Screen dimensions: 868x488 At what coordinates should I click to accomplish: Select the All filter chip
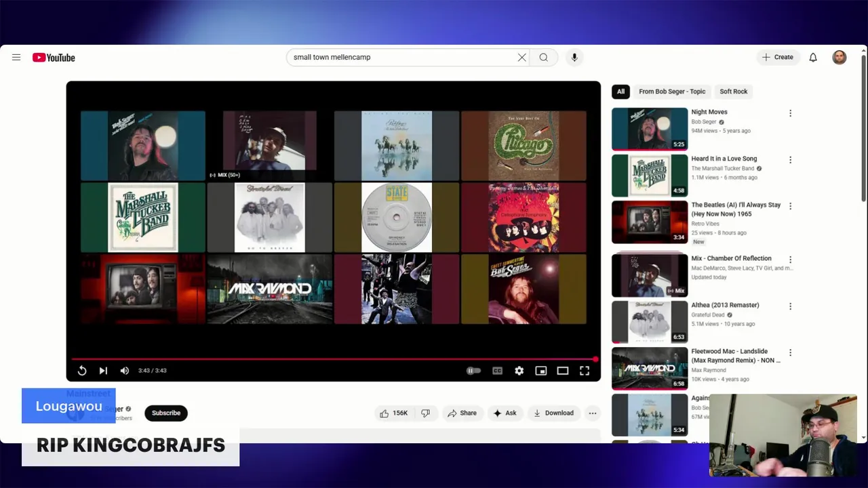point(620,91)
